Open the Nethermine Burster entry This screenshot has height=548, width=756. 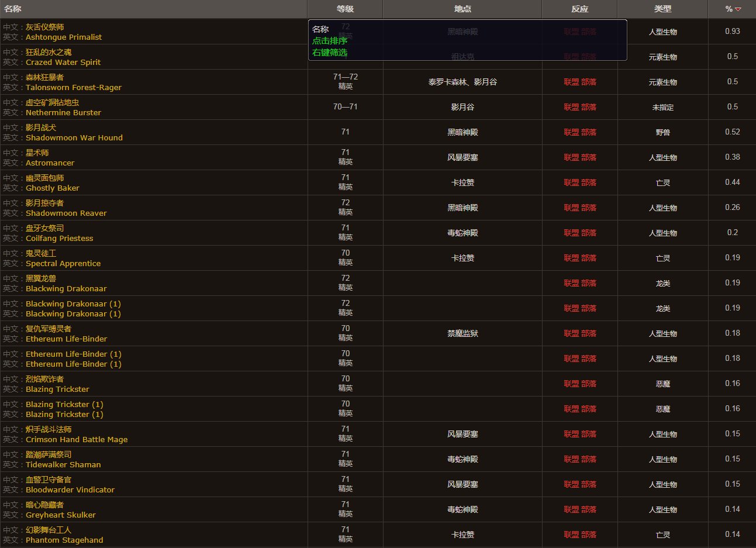tap(63, 112)
